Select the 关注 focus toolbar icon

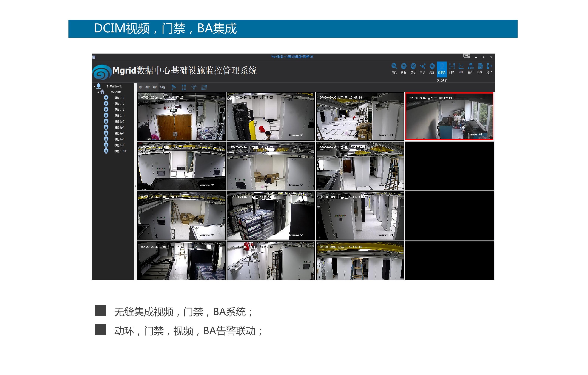point(432,68)
